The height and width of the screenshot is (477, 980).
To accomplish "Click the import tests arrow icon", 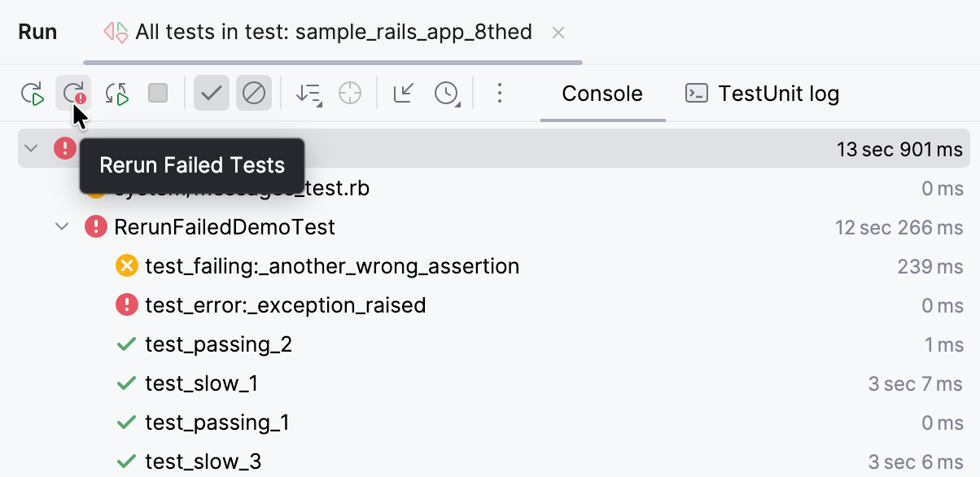I will click(x=404, y=94).
